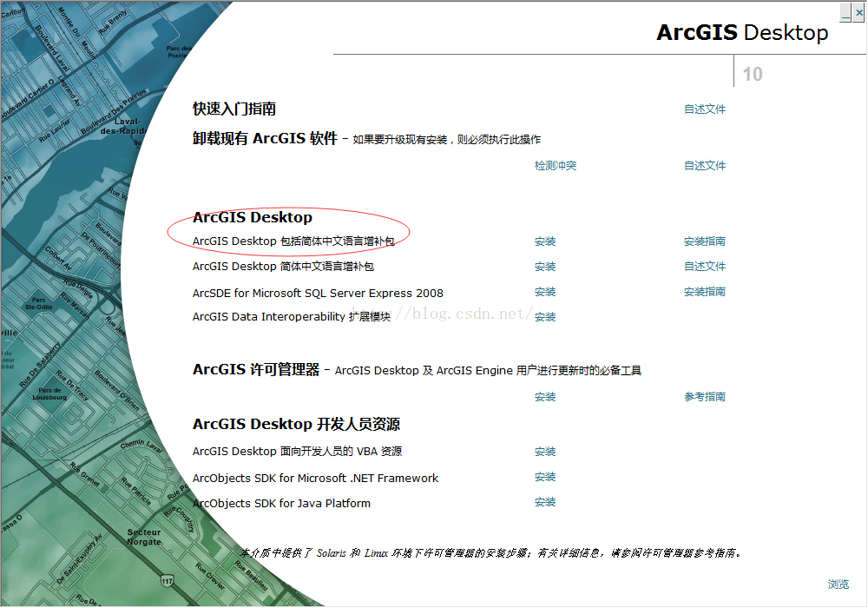The height and width of the screenshot is (608, 868).
Task: Install the ArcGIS 许可管理器
Action: coord(545,397)
